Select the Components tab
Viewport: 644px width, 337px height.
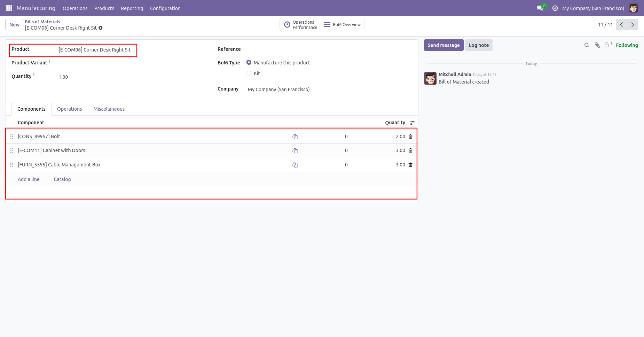pyautogui.click(x=32, y=109)
